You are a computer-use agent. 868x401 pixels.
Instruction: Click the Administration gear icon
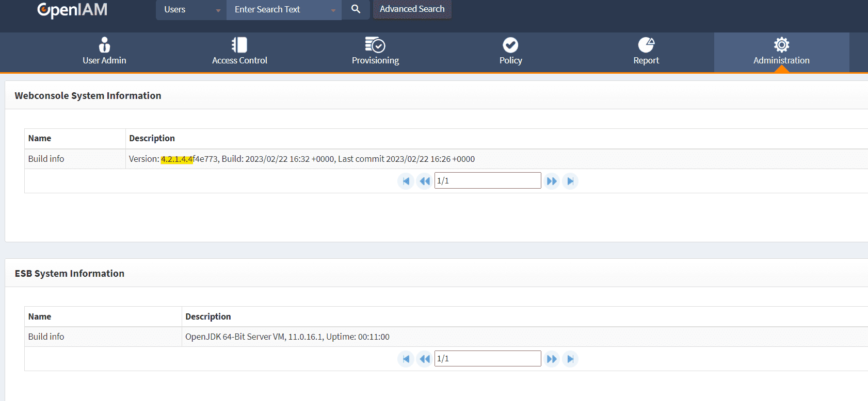point(781,45)
